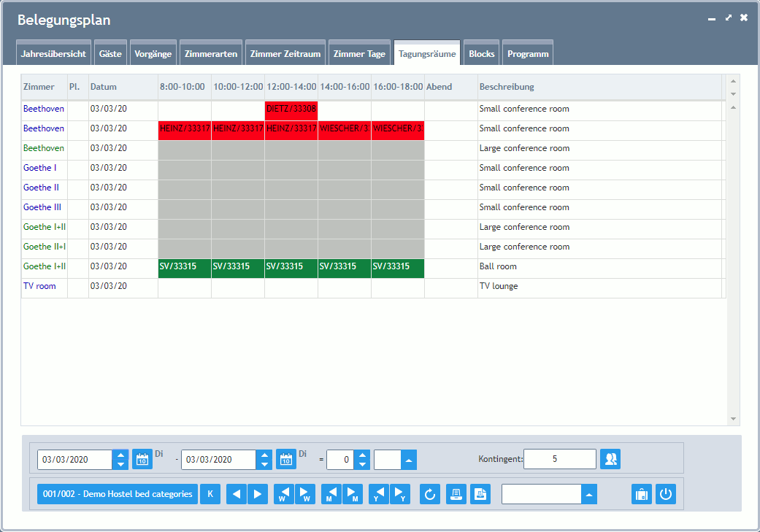
Task: Click the 'Goethe I' room link
Action: (39, 168)
